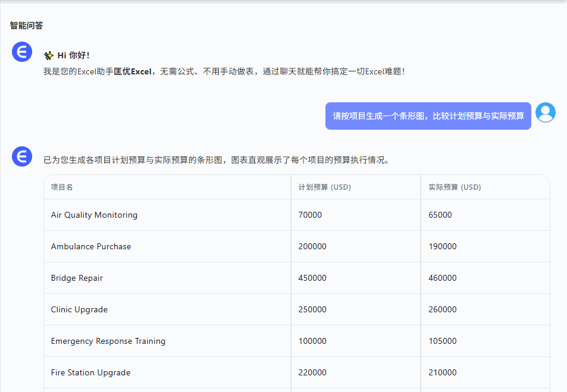Click planned budget 450000 for Bridge Repair
This screenshot has height=392, width=567.
click(355, 278)
